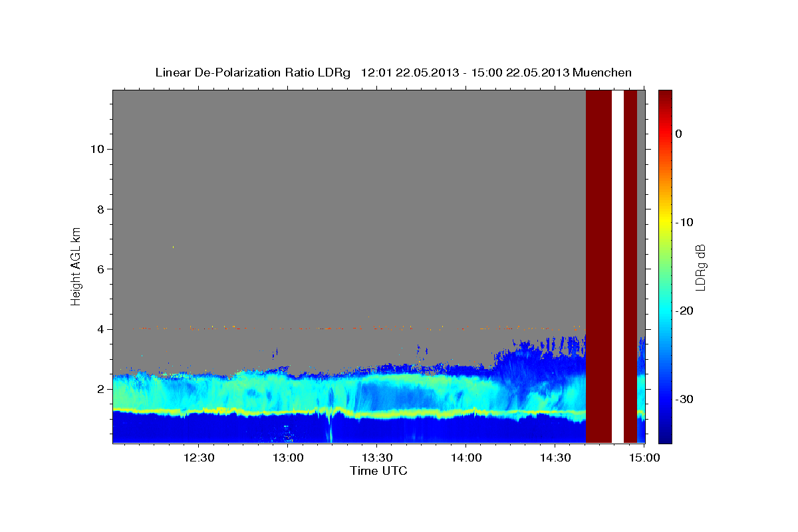Click the isolated yellow dot near 6.7 km
798x532 pixels.
tap(173, 247)
